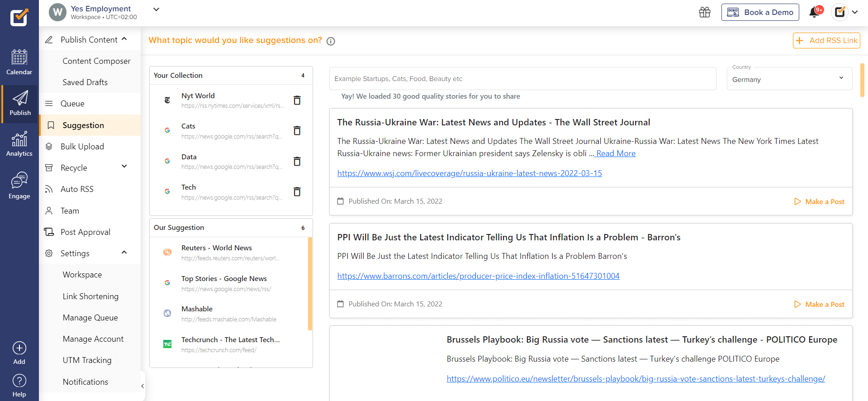Open Link Shortening settings

click(x=90, y=296)
